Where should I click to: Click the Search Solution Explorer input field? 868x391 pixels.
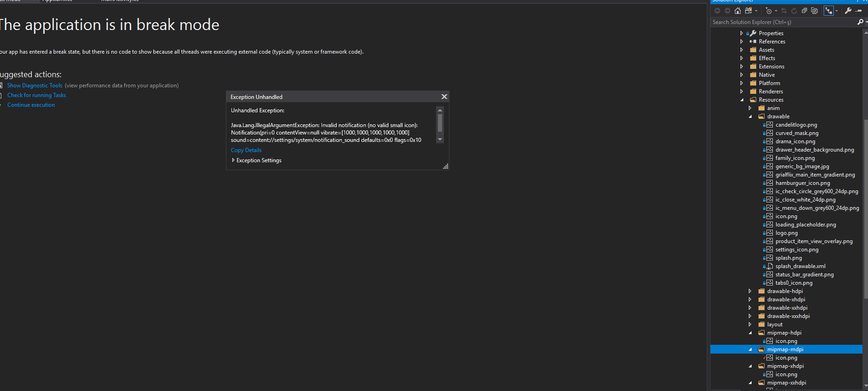pyautogui.click(x=783, y=22)
